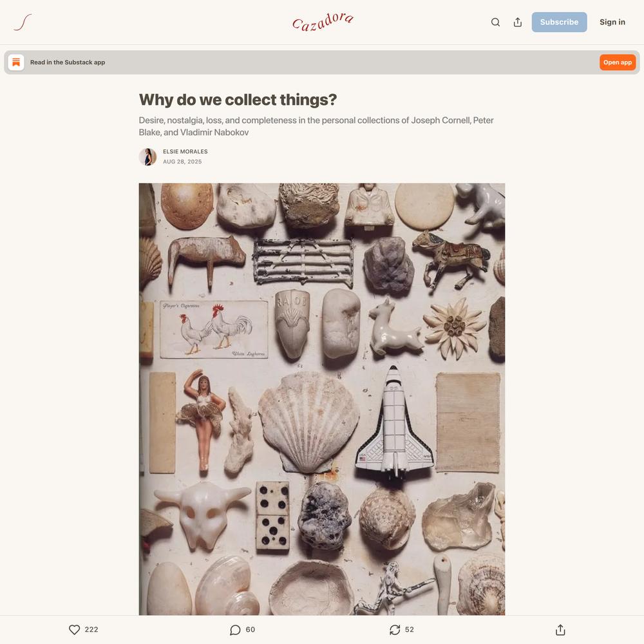Like the post with heart icon
Image resolution: width=644 pixels, height=644 pixels.
(x=74, y=630)
